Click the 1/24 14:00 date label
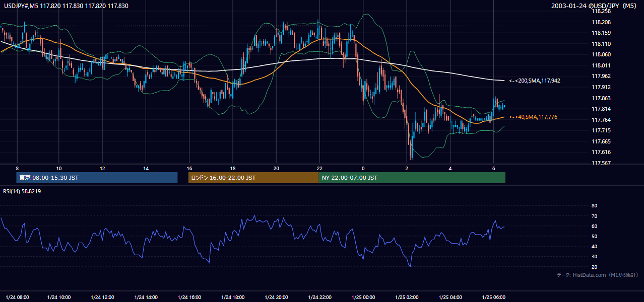 pos(146,297)
